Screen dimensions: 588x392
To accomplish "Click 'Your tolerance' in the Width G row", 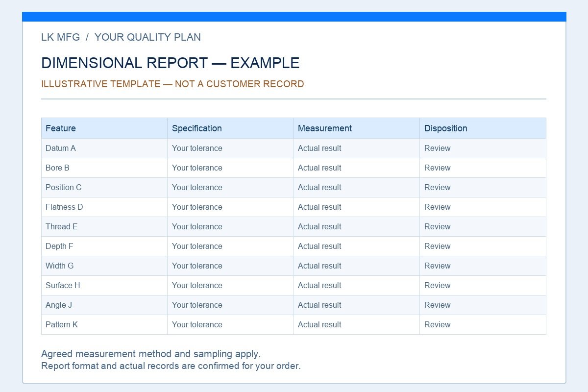I will point(197,266).
